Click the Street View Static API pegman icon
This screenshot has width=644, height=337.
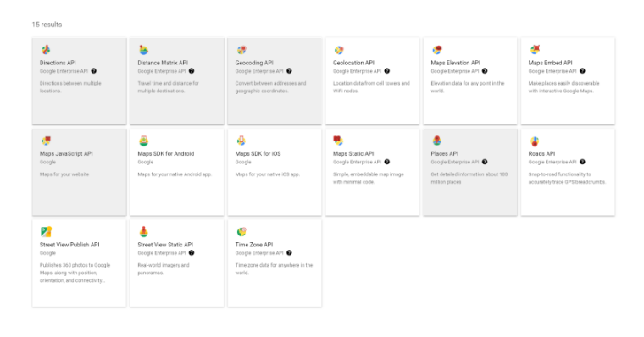143,231
